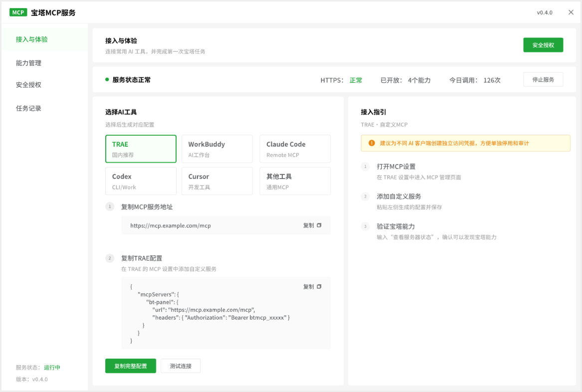
Task: Click the 停止服务 button
Action: point(543,79)
